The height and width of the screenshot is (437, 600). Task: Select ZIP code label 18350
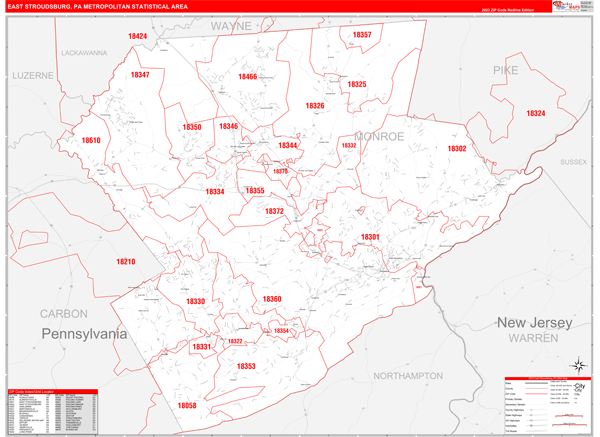coord(192,127)
